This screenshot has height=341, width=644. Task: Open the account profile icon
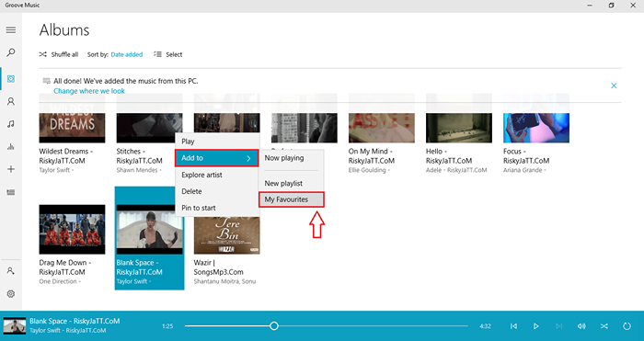tap(11, 271)
